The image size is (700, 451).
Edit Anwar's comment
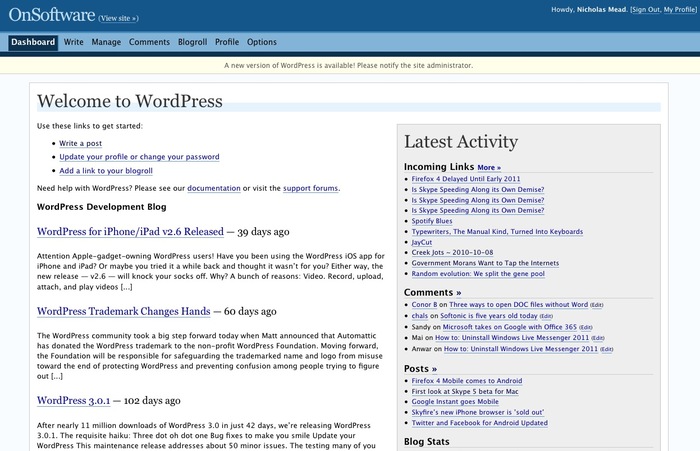coord(607,349)
